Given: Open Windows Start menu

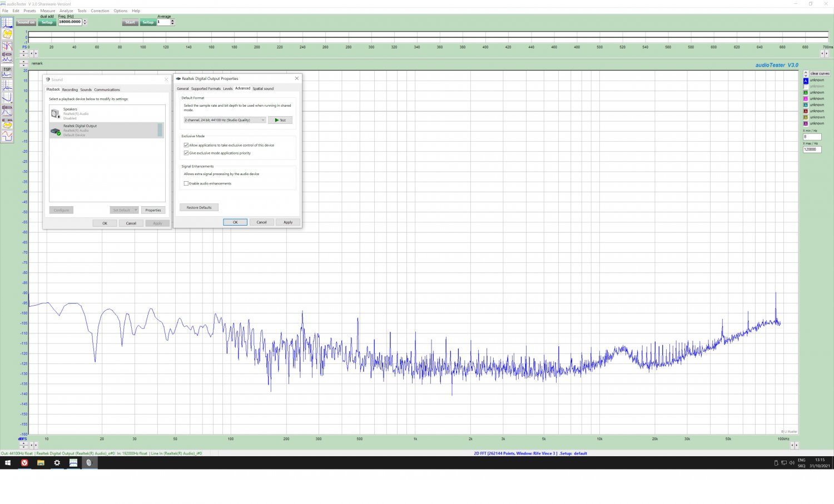Looking at the screenshot, I should coord(8,462).
